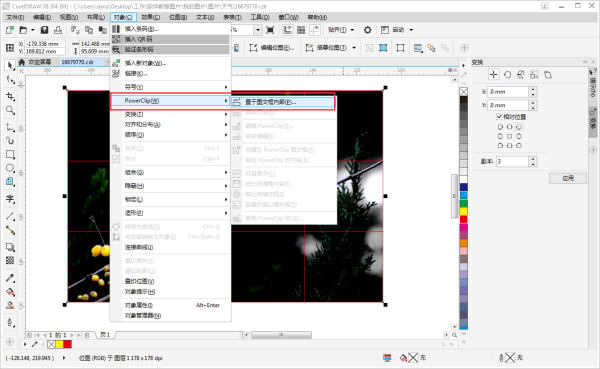
Task: Select the Color Eyedropper tool
Action: coord(10,278)
